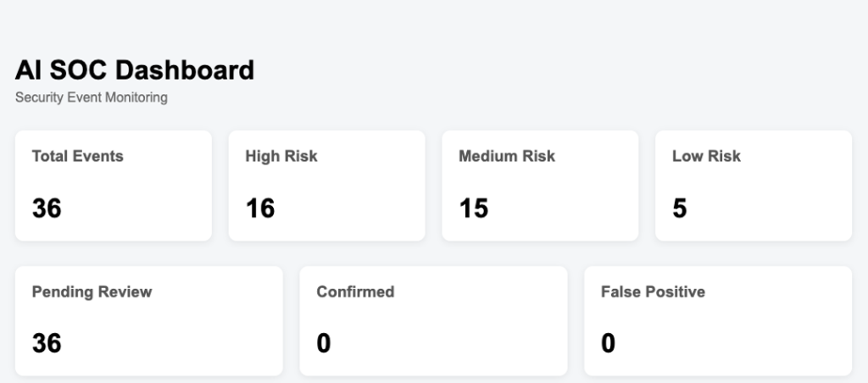Click the Pending Review label text
The image size is (868, 383).
coord(92,292)
